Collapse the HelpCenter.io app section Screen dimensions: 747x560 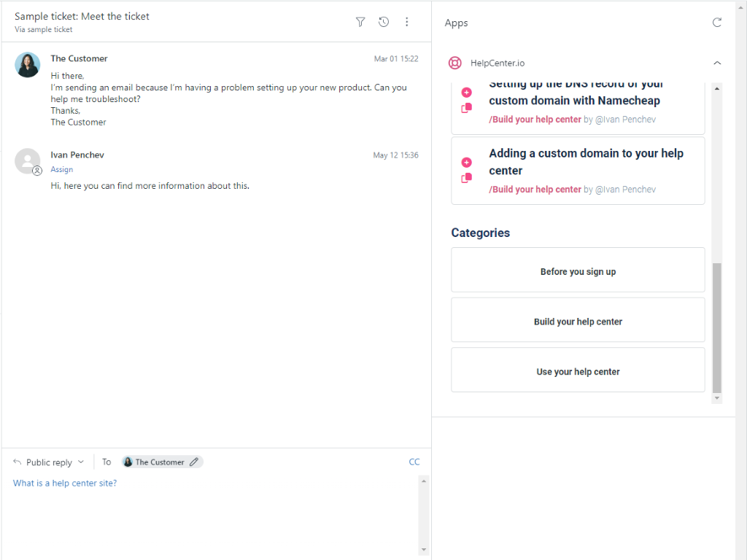click(716, 63)
